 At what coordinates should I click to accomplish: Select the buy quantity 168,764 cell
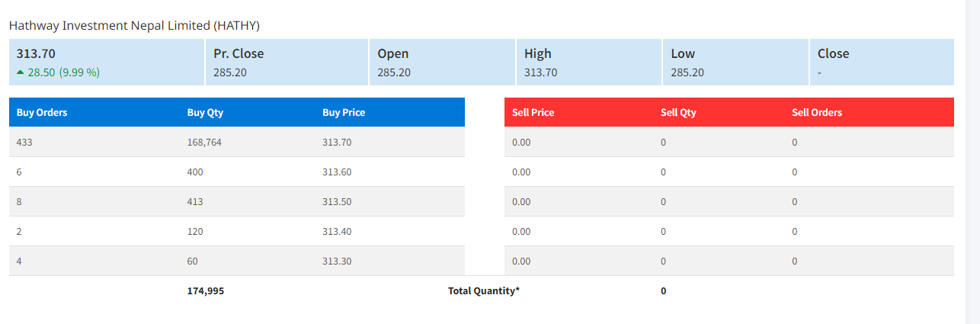point(204,142)
